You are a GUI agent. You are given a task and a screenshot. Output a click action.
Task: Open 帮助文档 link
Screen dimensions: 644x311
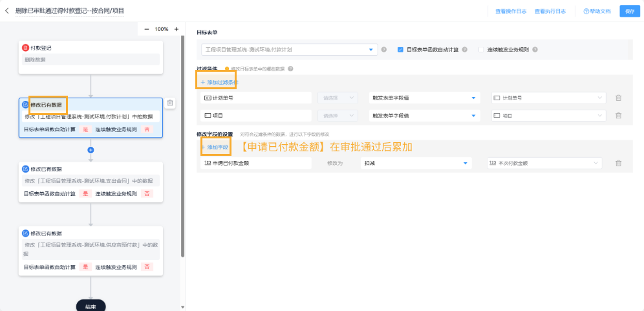(x=597, y=12)
